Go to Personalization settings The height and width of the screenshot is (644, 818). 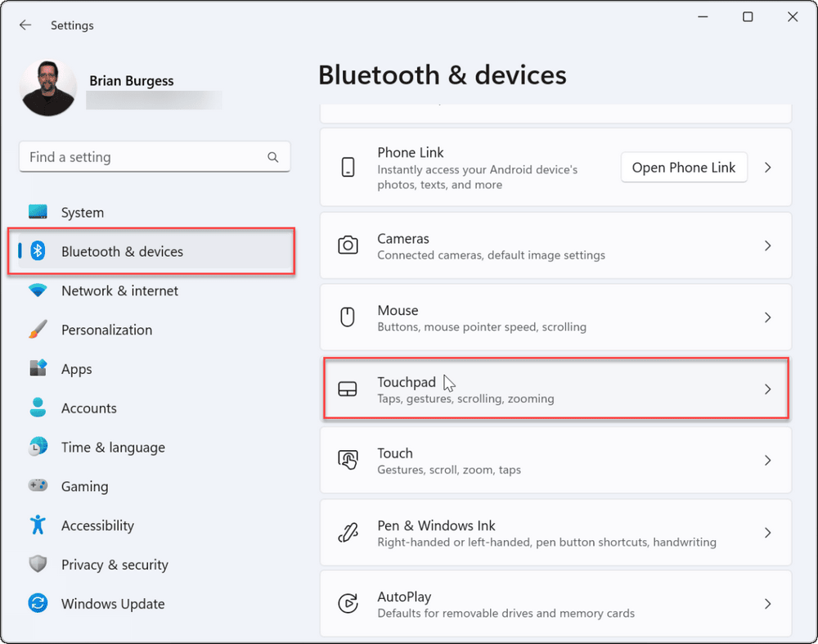click(x=106, y=331)
